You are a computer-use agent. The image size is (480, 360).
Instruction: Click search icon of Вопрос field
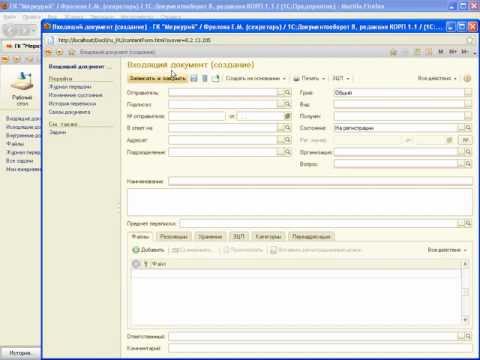click(x=468, y=164)
